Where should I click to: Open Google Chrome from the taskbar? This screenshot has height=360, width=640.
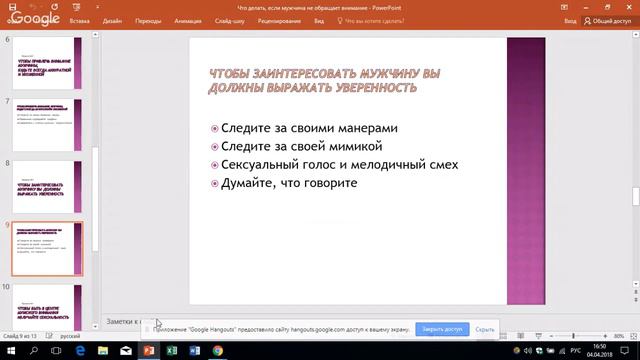point(218,351)
